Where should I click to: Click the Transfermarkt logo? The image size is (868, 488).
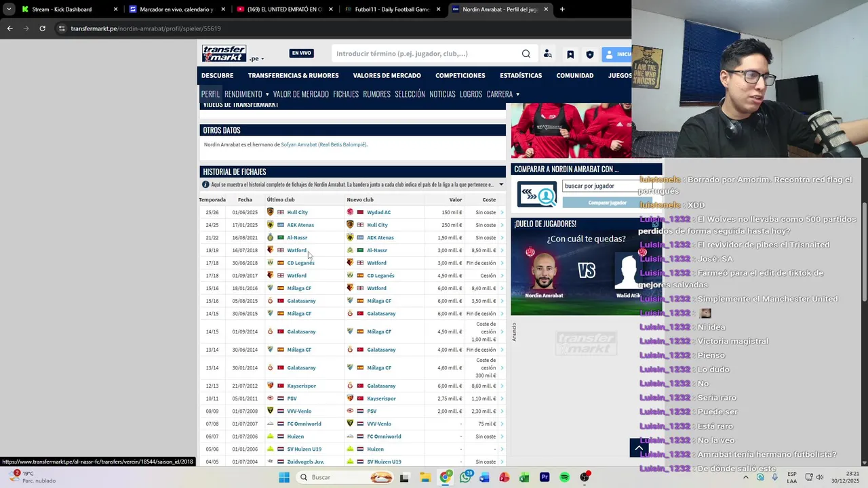(224, 54)
